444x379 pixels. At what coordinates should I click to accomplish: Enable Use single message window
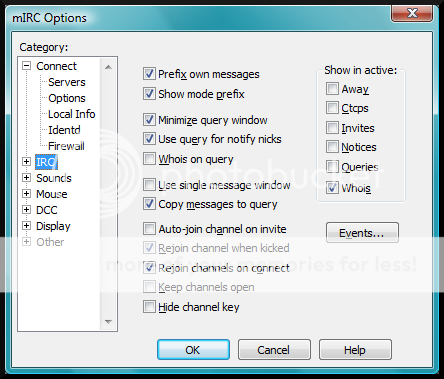pos(149,184)
